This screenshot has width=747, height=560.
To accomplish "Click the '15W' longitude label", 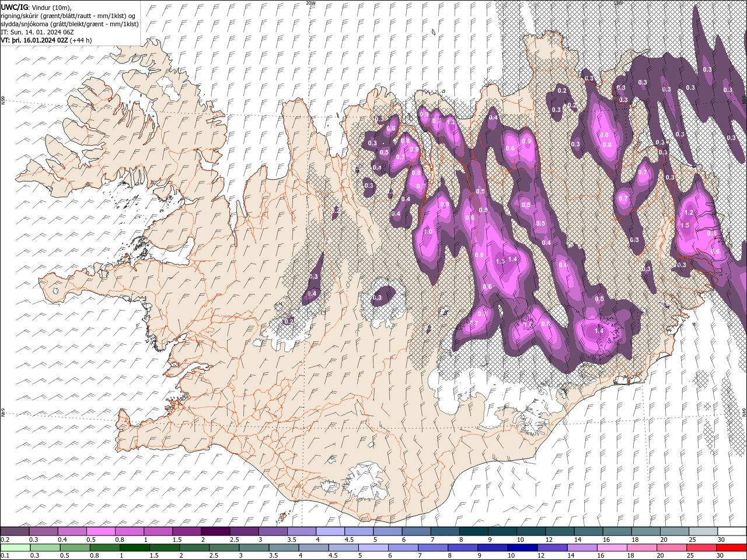I will pyautogui.click(x=618, y=3).
